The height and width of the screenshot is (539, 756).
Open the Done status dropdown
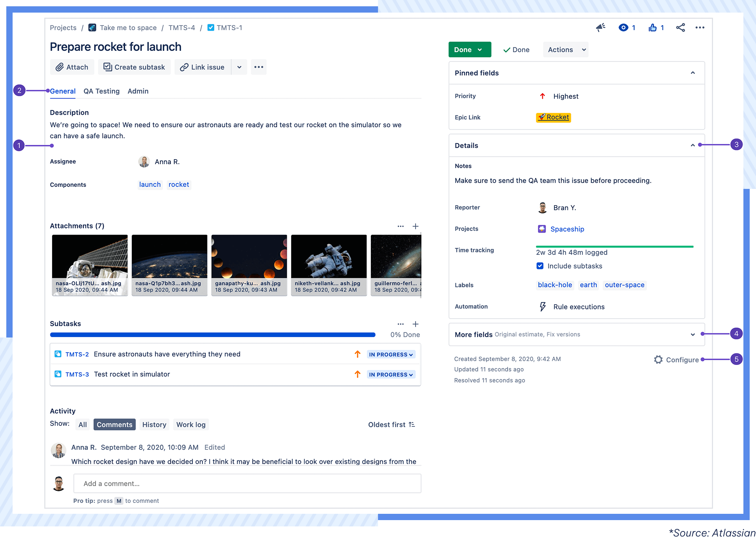coord(469,49)
